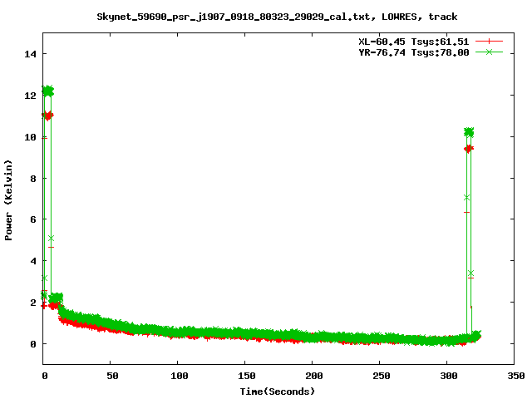532x399 pixels.
Task: Click the x-axis tick label 250
Action: [x=381, y=376]
